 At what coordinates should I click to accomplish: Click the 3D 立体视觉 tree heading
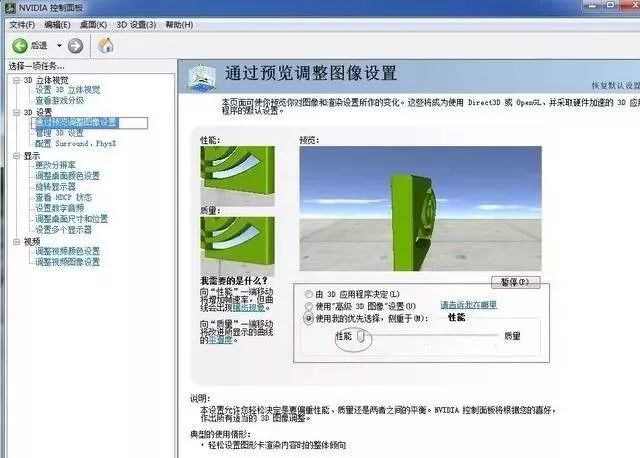pos(46,80)
